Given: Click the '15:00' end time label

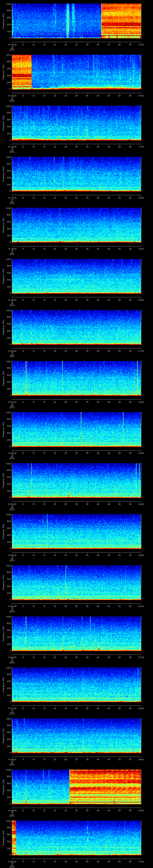Looking at the screenshot, I should (x=141, y=44).
